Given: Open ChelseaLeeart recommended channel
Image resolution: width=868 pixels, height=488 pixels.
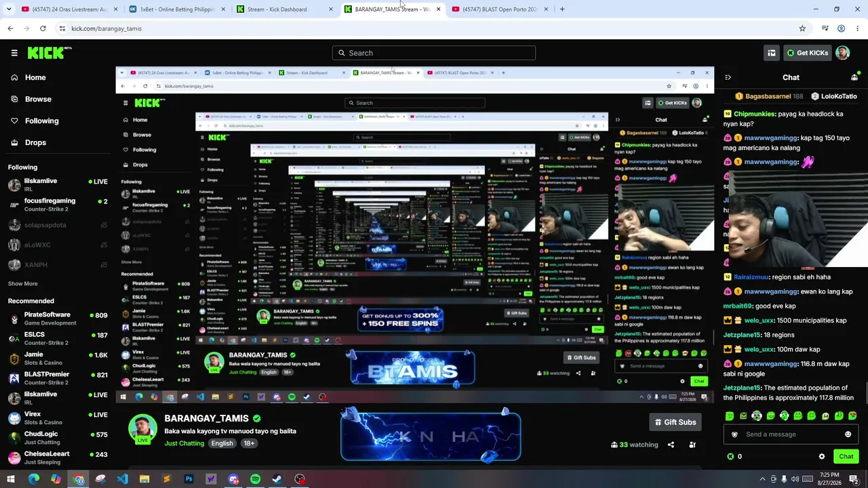Looking at the screenshot, I should [57, 457].
